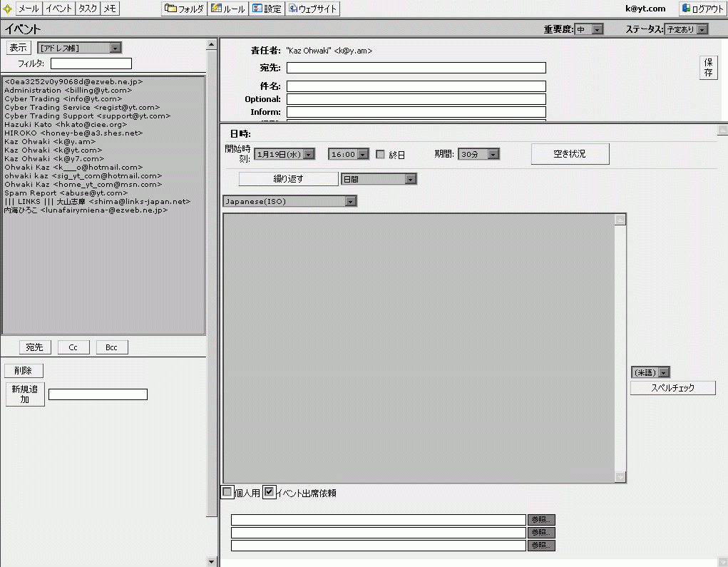Switch to the メール tab
Screen dimensions: 728x567
coord(29,9)
